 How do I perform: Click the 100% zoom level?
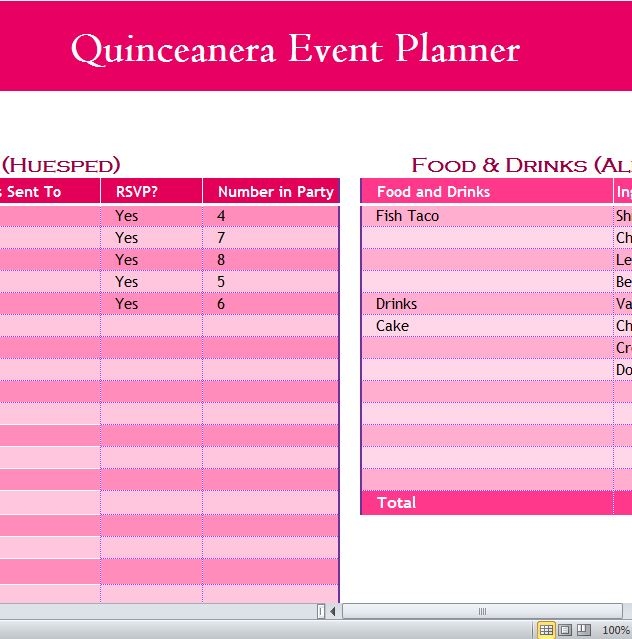615,630
